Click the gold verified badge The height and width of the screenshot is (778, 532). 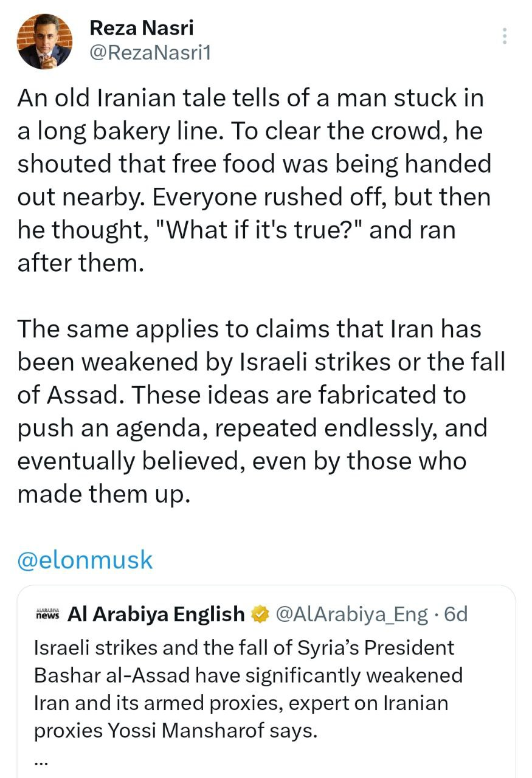pos(260,614)
